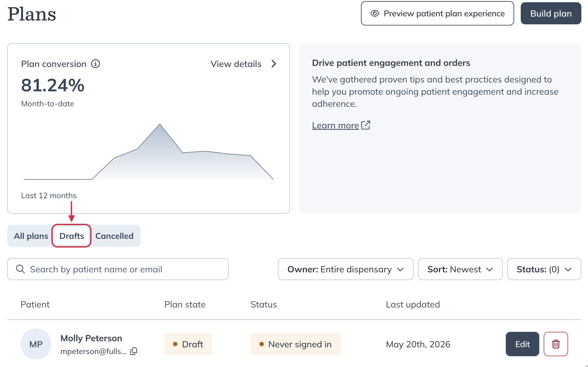
Task: Edit Molly Peterson's draft plan
Action: tap(522, 344)
